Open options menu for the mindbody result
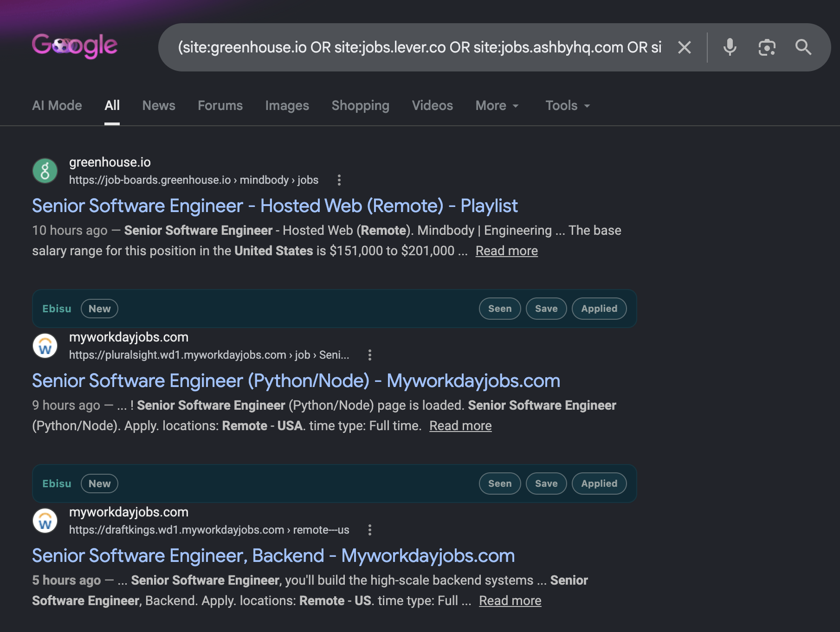This screenshot has height=632, width=840. (339, 180)
